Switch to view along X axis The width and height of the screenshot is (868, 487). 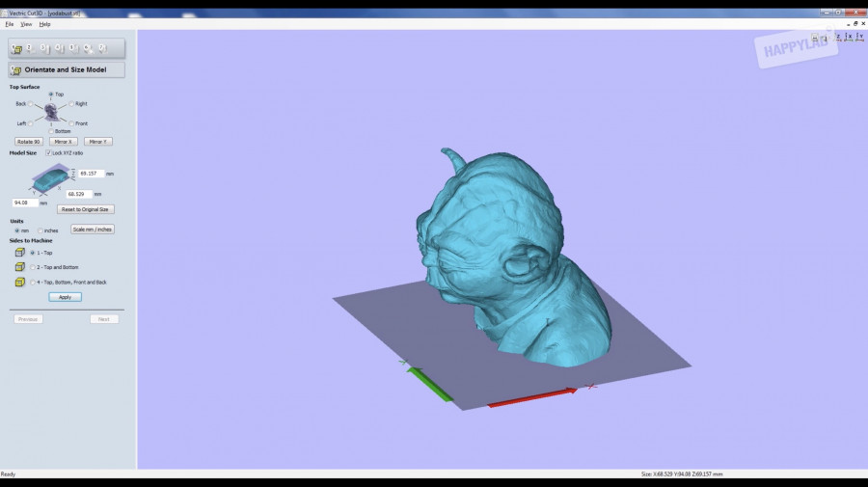pyautogui.click(x=849, y=37)
